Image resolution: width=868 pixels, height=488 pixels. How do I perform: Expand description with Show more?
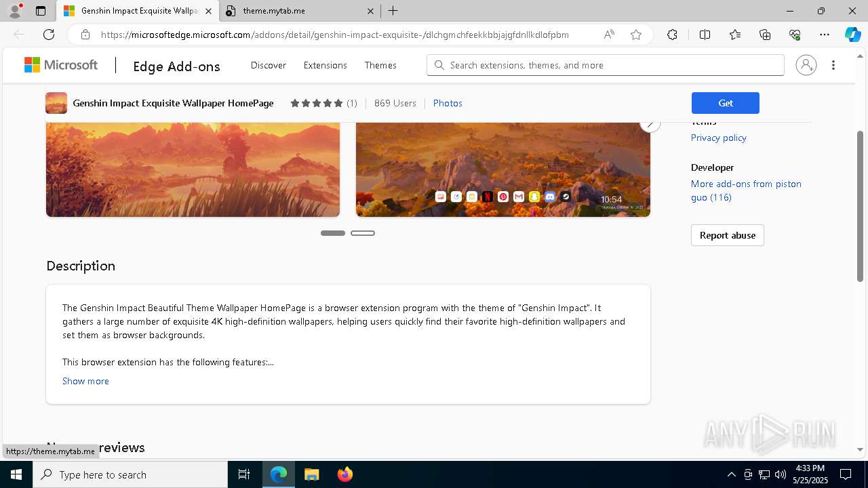coord(85,381)
